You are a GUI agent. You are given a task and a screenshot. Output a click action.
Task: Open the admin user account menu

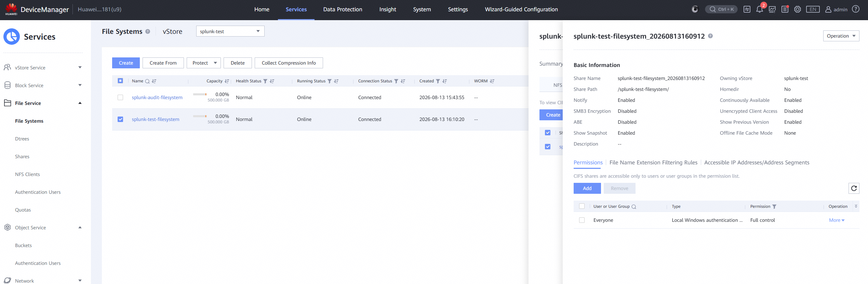[836, 9]
